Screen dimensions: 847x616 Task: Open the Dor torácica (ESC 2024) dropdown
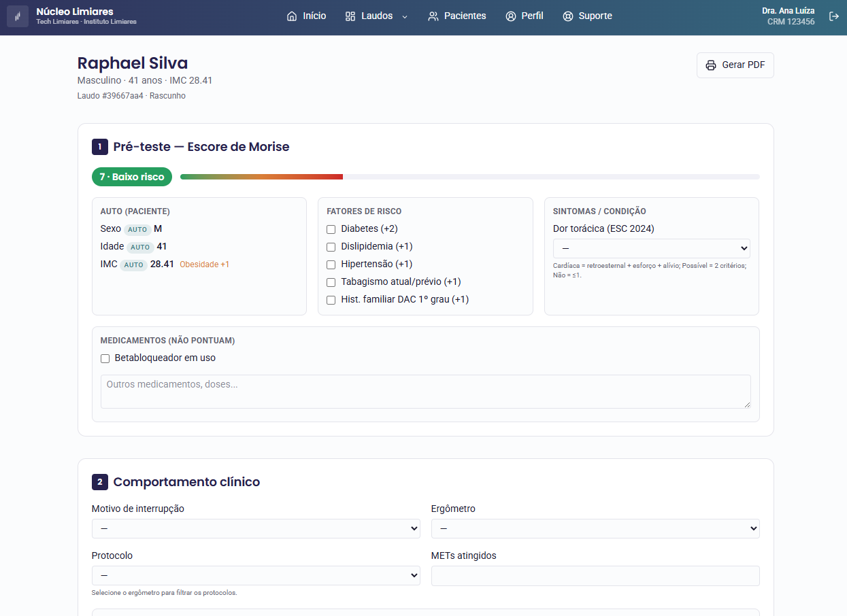[x=652, y=248]
